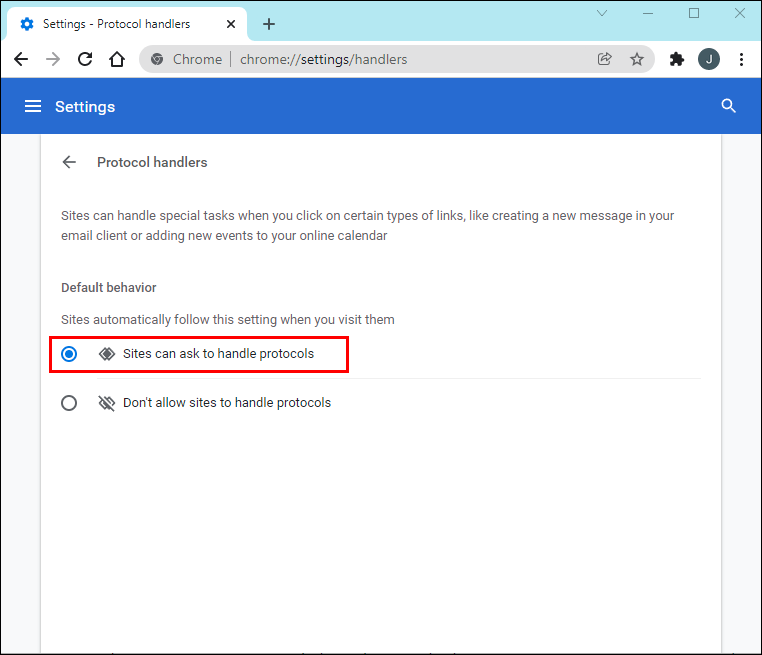Close the Settings - Protocol handlers tab
This screenshot has height=655, width=762.
[x=231, y=24]
